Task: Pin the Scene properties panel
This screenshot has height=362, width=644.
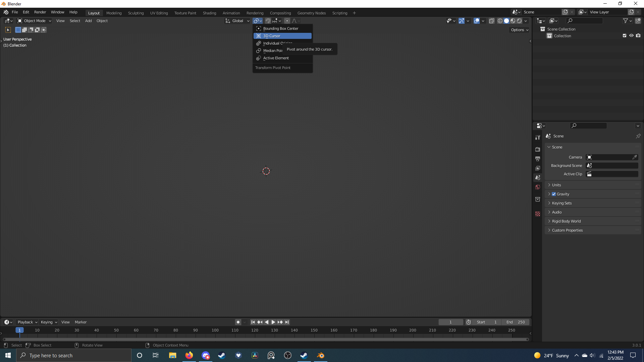Action: pos(638,136)
